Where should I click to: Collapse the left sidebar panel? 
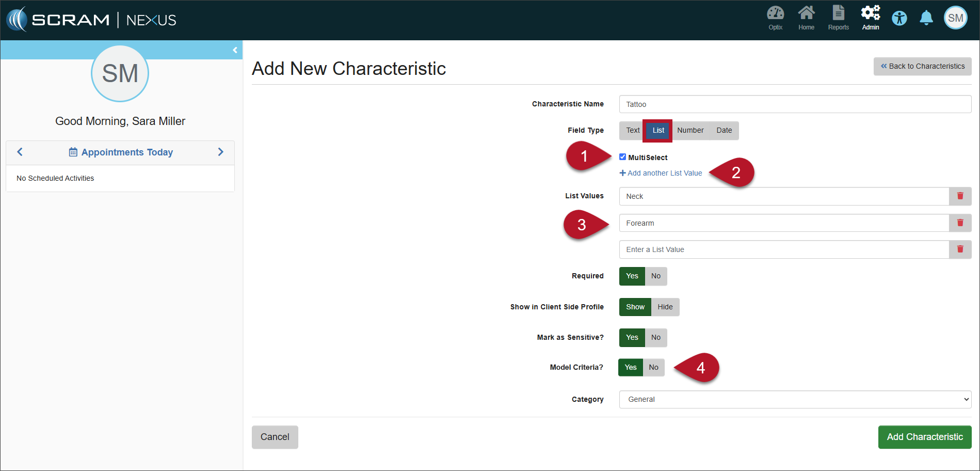point(235,50)
